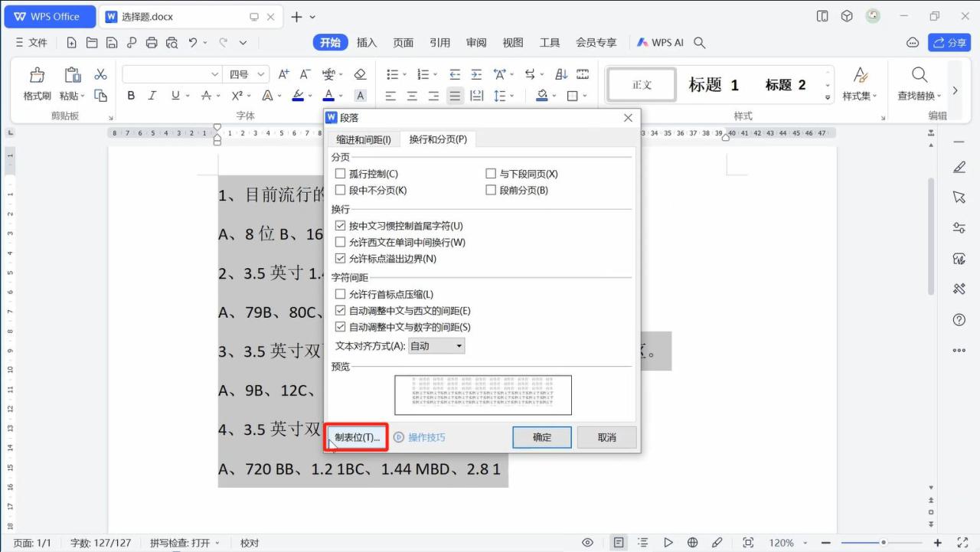Click the Format Painter (格式刷) tool

click(x=37, y=83)
